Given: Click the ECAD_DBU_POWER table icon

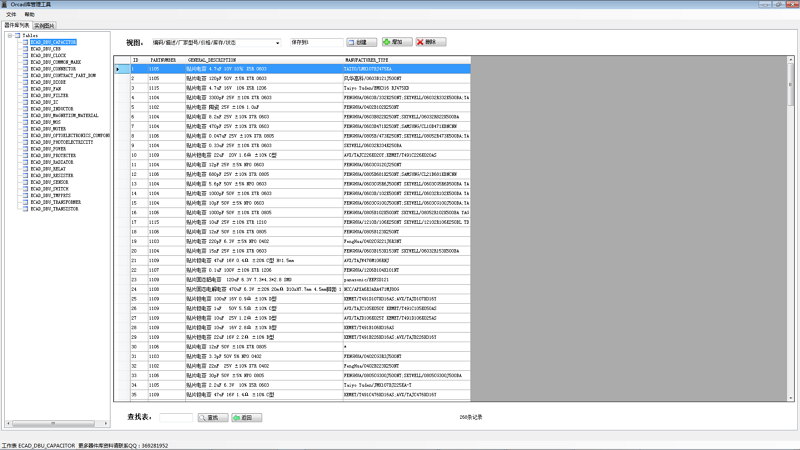Looking at the screenshot, I should (25, 148).
